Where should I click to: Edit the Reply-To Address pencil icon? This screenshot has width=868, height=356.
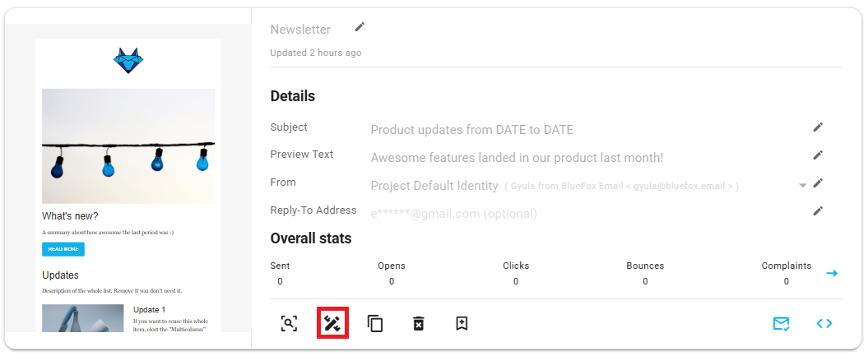coord(818,210)
